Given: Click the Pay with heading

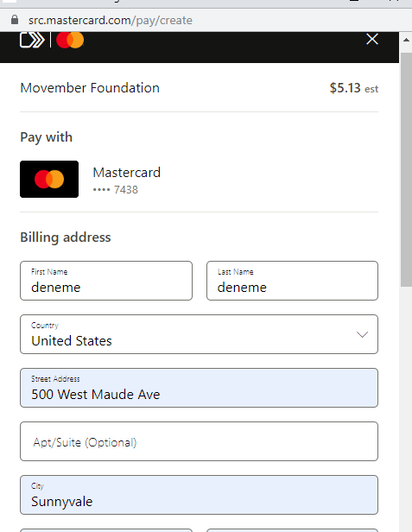Looking at the screenshot, I should point(46,137).
